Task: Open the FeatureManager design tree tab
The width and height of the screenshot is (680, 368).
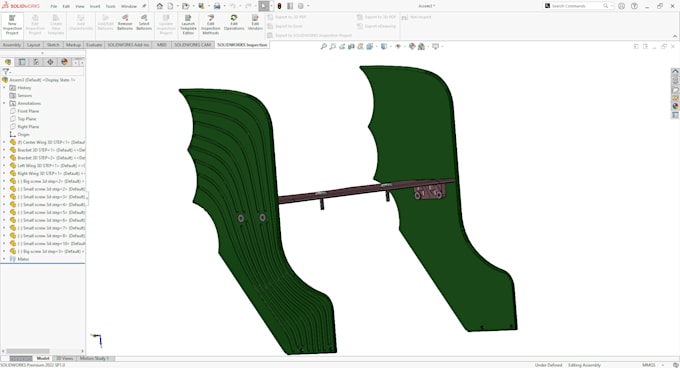Action: coord(8,62)
